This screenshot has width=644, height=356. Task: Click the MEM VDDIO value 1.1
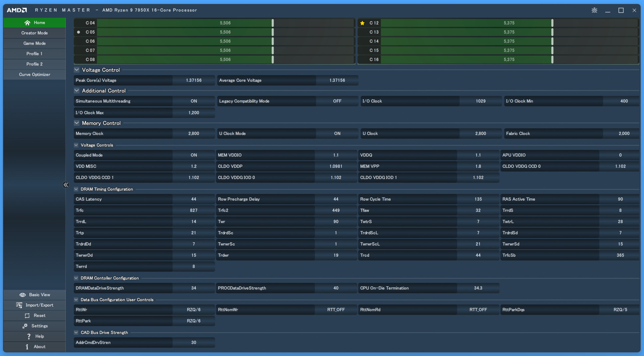click(336, 155)
